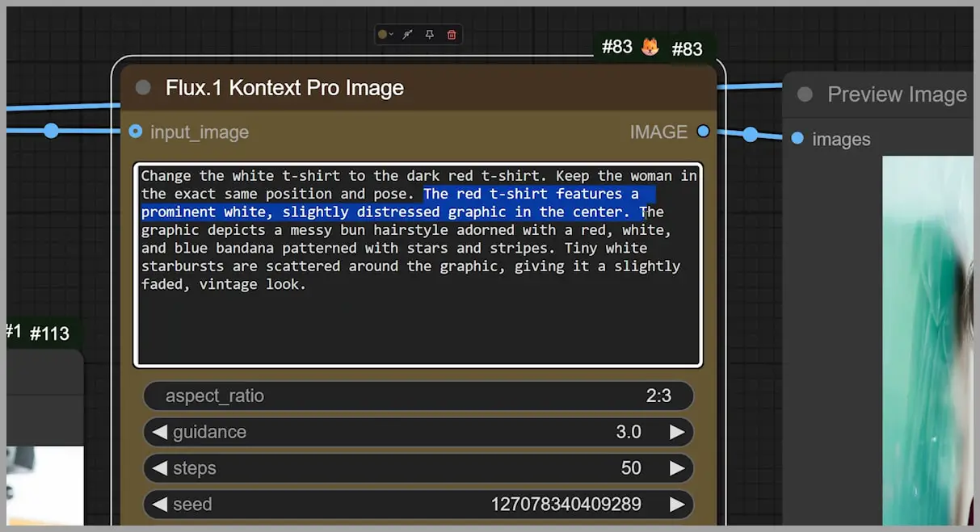Click inside the prompt text area
Image resolution: width=980 pixels, height=532 pixels.
pyautogui.click(x=418, y=265)
